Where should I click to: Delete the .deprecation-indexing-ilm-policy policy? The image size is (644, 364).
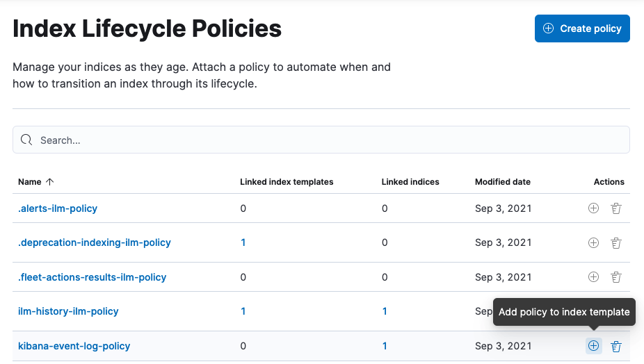(x=615, y=243)
